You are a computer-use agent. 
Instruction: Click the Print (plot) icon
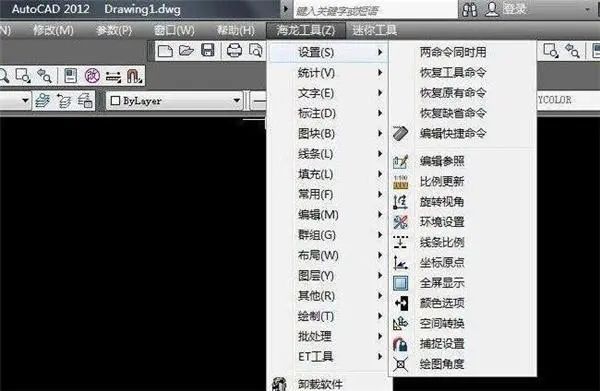[x=234, y=50]
